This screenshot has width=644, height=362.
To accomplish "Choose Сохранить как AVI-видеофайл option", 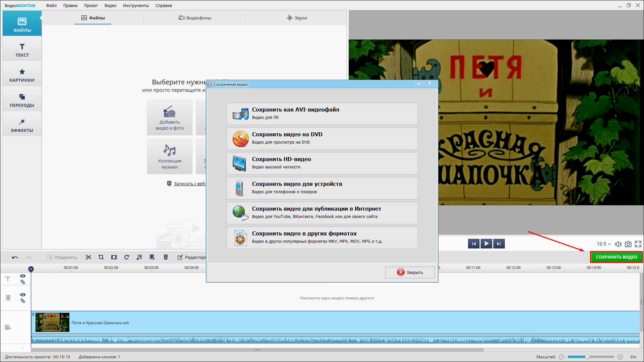I will pyautogui.click(x=322, y=114).
